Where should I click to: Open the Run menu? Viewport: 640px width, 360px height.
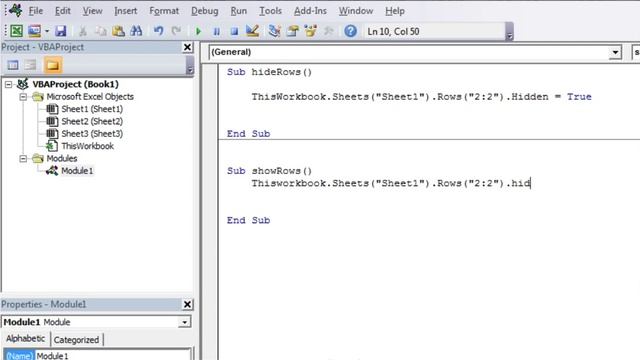click(238, 11)
